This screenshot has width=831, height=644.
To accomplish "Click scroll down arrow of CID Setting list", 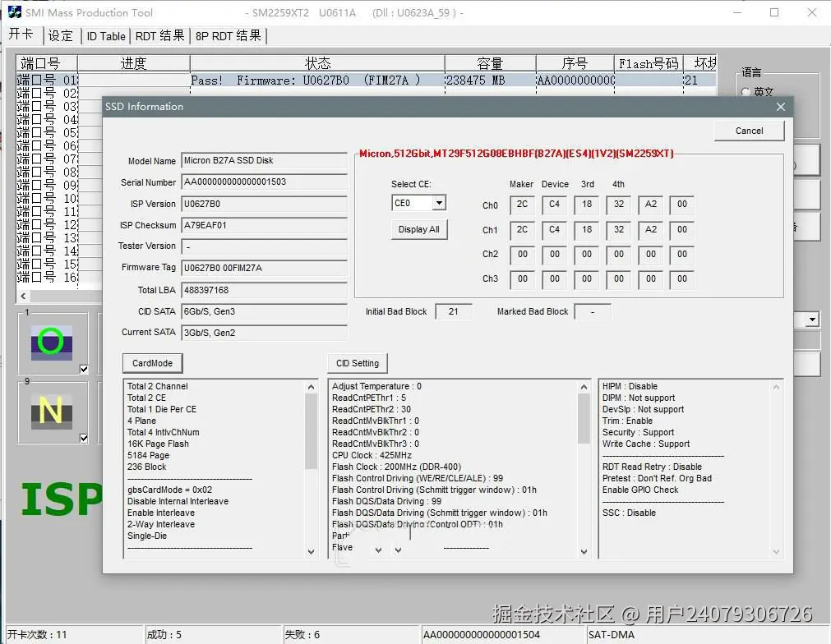I will [x=584, y=551].
